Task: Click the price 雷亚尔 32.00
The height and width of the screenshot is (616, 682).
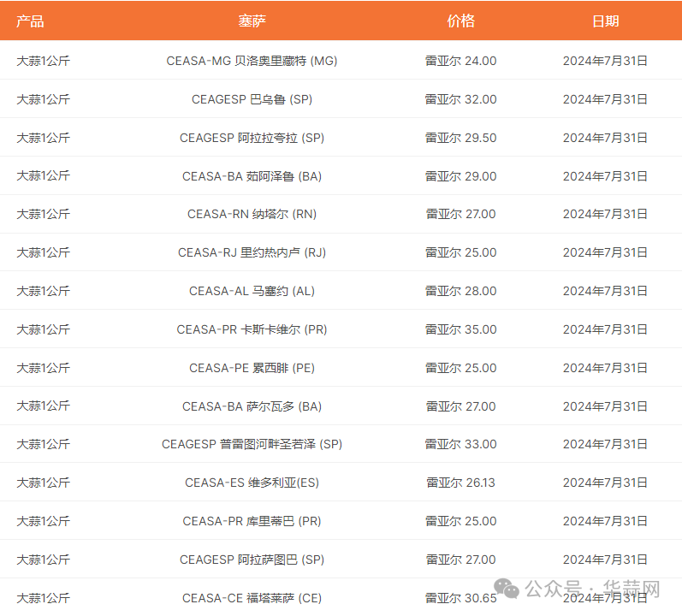Action: point(460,99)
